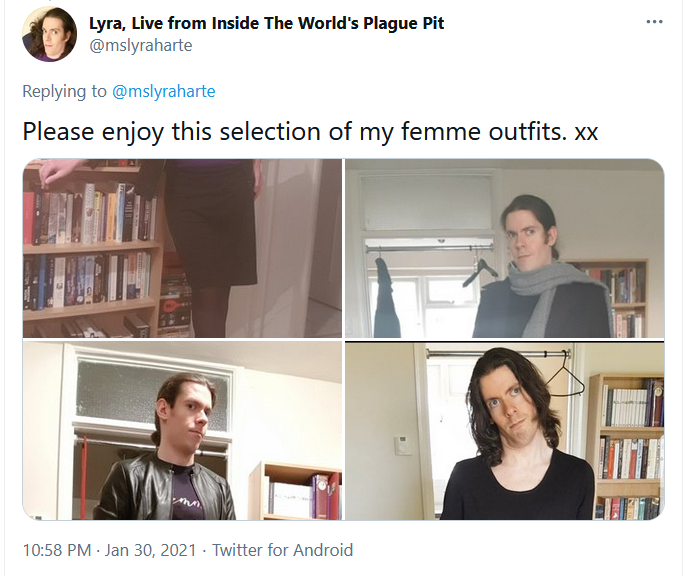The image size is (685, 576).
Task: Click the profile avatar picture
Action: [49, 34]
